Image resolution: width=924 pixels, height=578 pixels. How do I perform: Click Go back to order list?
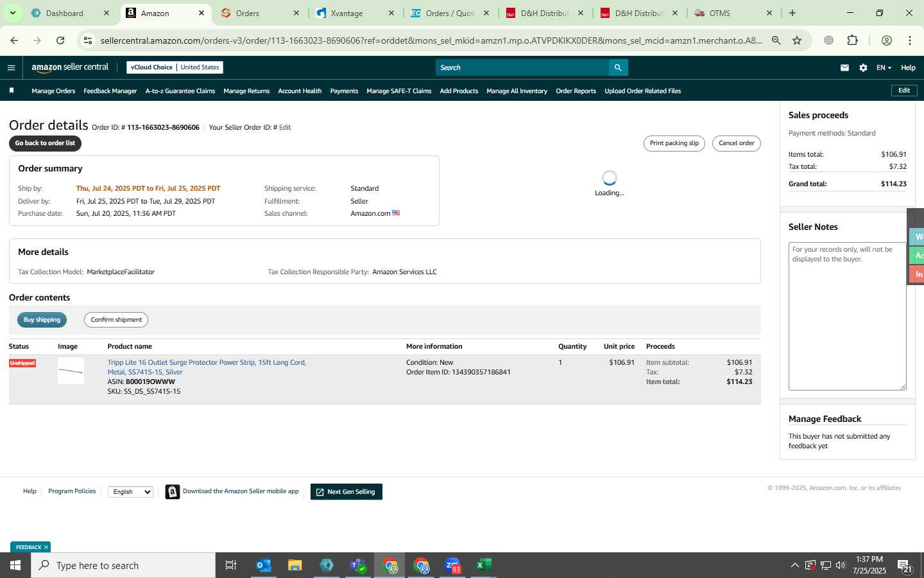tap(45, 143)
